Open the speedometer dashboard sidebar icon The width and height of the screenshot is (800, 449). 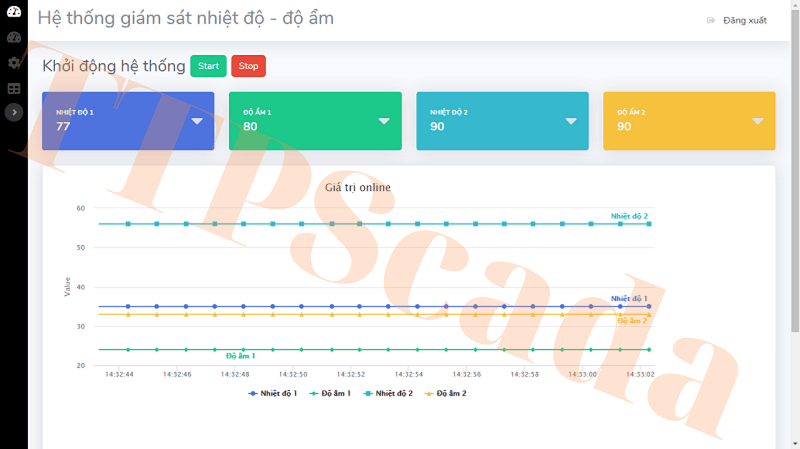click(x=13, y=38)
